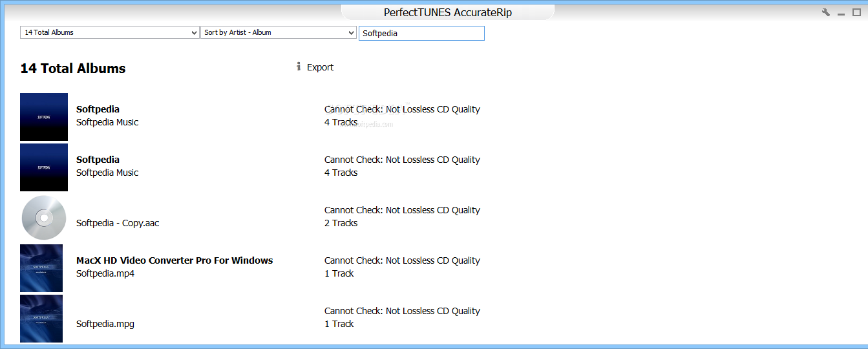Minimize the PerfectTUNES window
The height and width of the screenshot is (349, 868).
coord(842,13)
